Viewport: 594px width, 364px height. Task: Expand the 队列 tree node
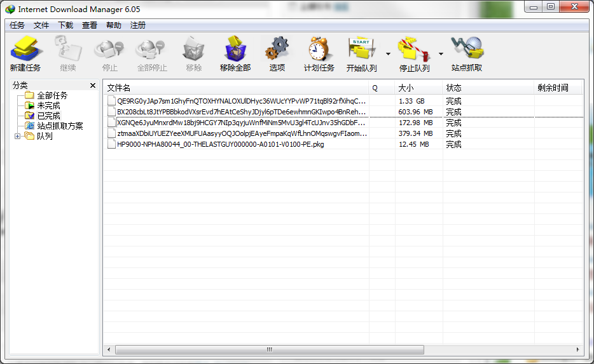(x=17, y=136)
